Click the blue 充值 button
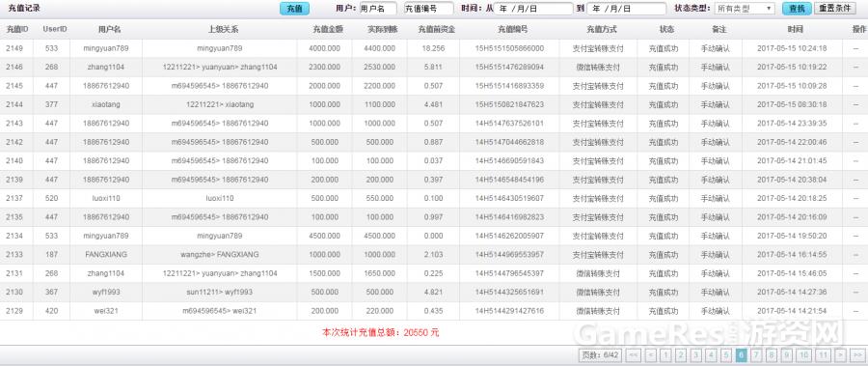Viewport: 868px width, 366px height. coord(294,9)
